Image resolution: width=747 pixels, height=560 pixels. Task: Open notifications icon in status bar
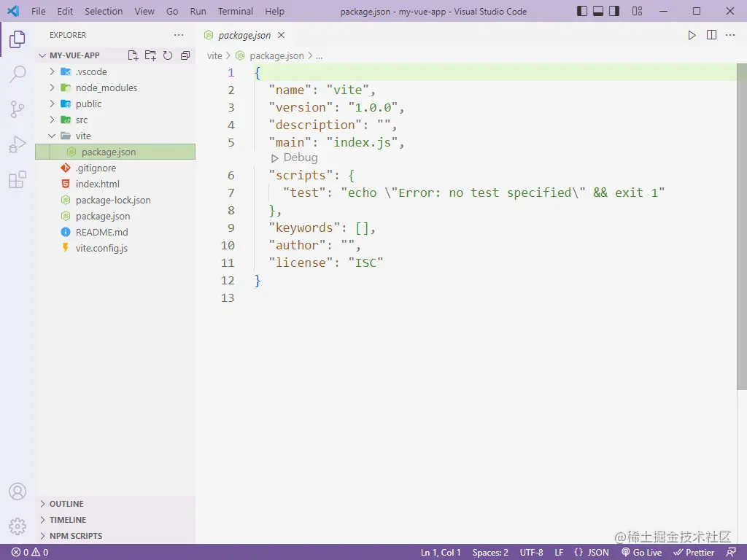click(x=731, y=553)
